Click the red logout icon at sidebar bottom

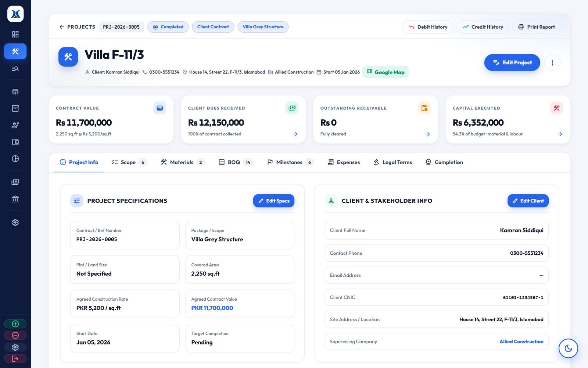click(15, 358)
